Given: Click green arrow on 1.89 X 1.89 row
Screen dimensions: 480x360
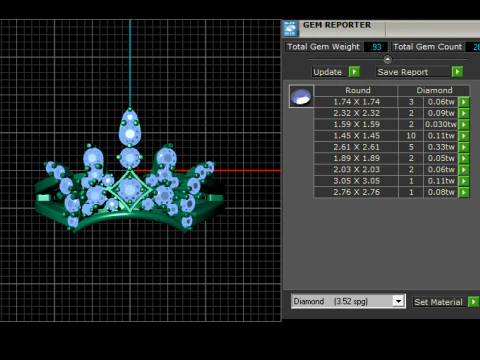Looking at the screenshot, I should 464,158.
